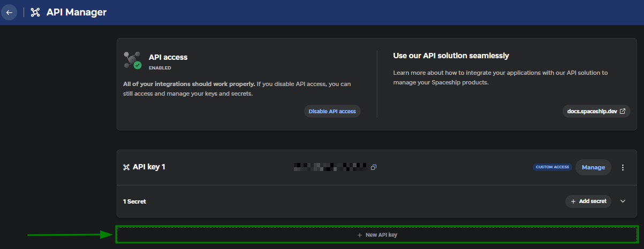
Task: Click the API key 1 node icon
Action: click(126, 167)
